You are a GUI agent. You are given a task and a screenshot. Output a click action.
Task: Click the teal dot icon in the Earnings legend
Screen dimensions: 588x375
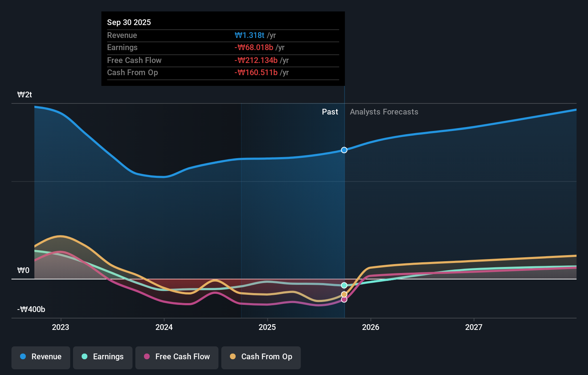click(x=84, y=357)
